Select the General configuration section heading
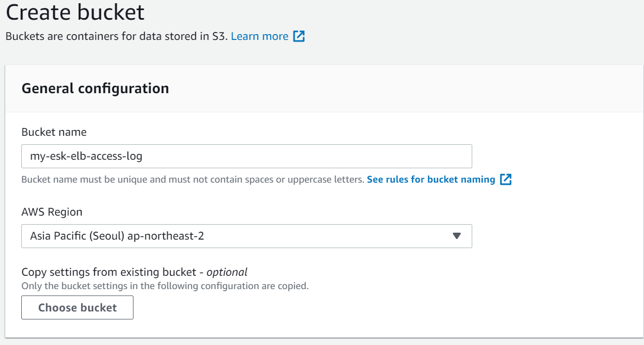The width and height of the screenshot is (644, 345). coord(95,88)
